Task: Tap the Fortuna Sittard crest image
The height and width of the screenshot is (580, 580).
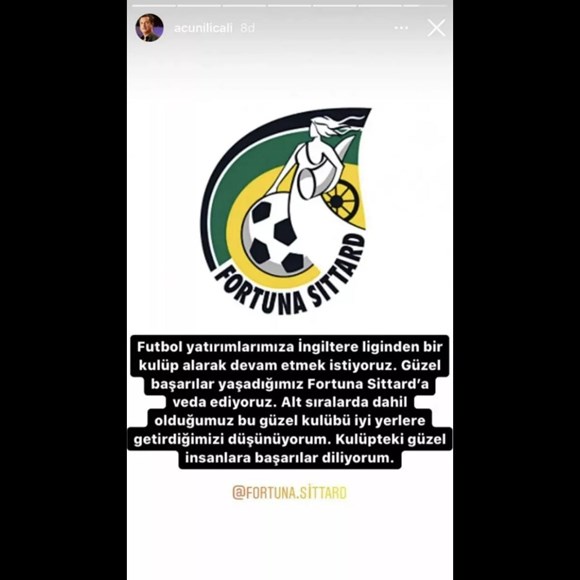Action: 285,211
